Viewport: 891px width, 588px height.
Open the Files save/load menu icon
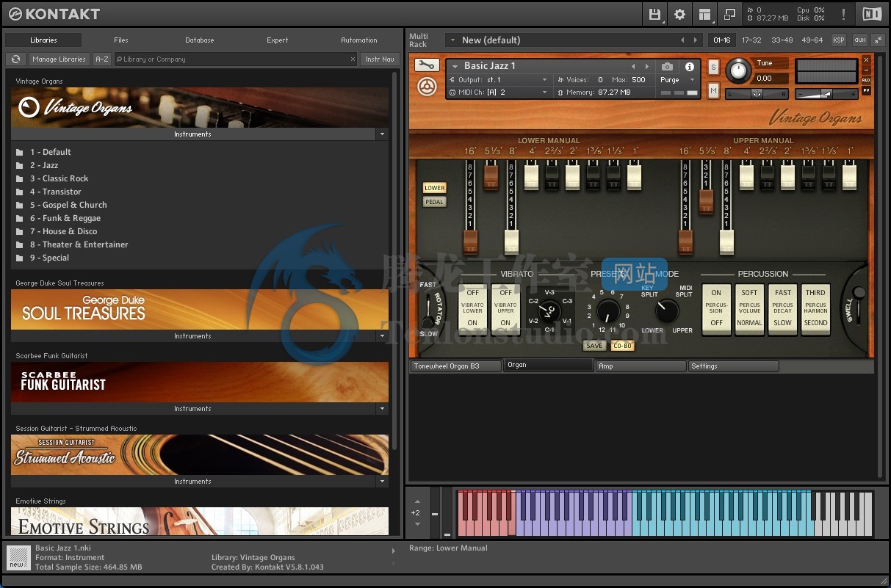point(655,14)
